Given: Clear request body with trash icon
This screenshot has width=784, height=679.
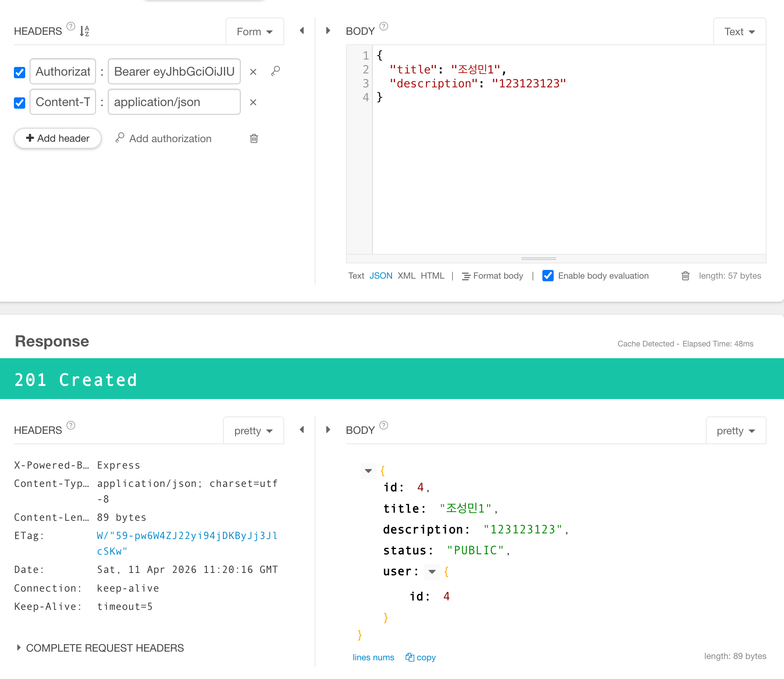Looking at the screenshot, I should click(685, 276).
